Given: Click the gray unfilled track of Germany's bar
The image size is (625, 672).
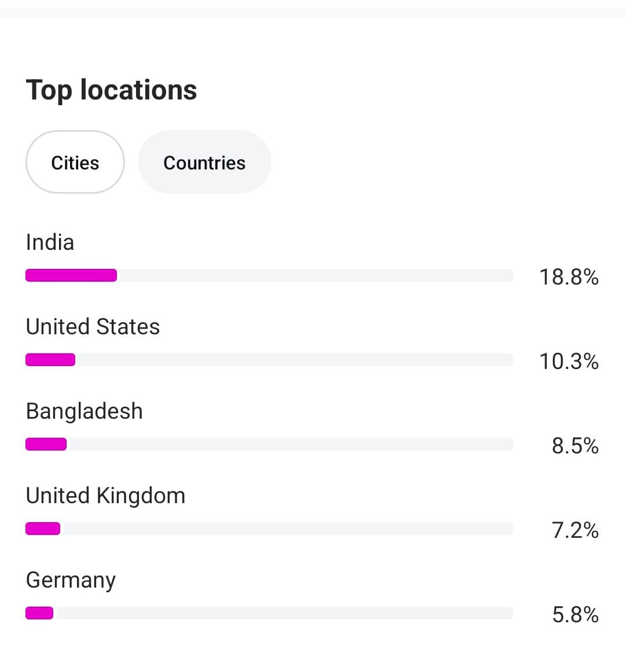Looking at the screenshot, I should tap(284, 613).
